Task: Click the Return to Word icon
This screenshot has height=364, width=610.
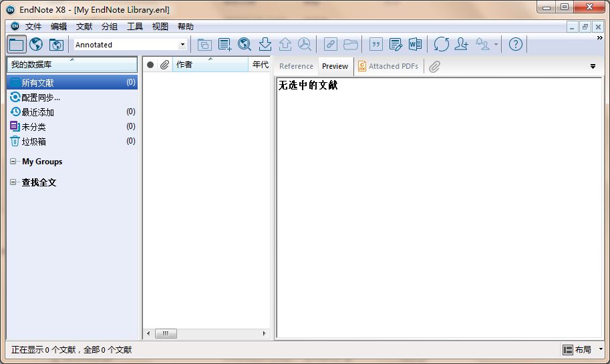Action: coord(415,44)
